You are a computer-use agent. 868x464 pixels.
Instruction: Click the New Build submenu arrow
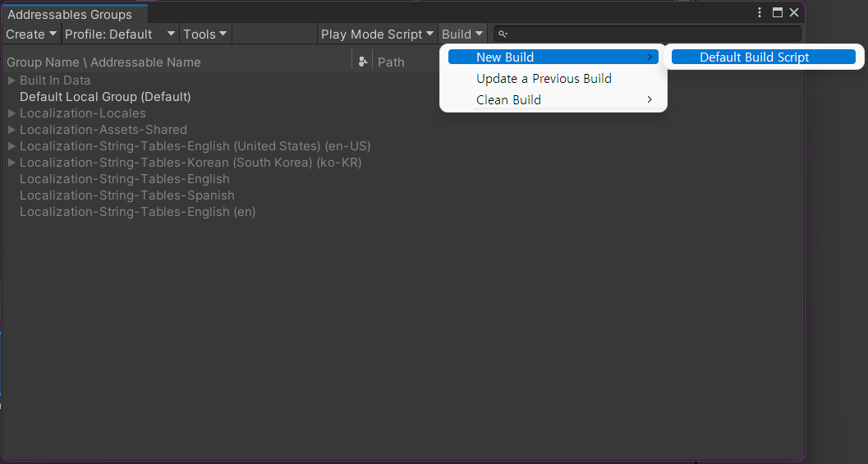pos(650,57)
